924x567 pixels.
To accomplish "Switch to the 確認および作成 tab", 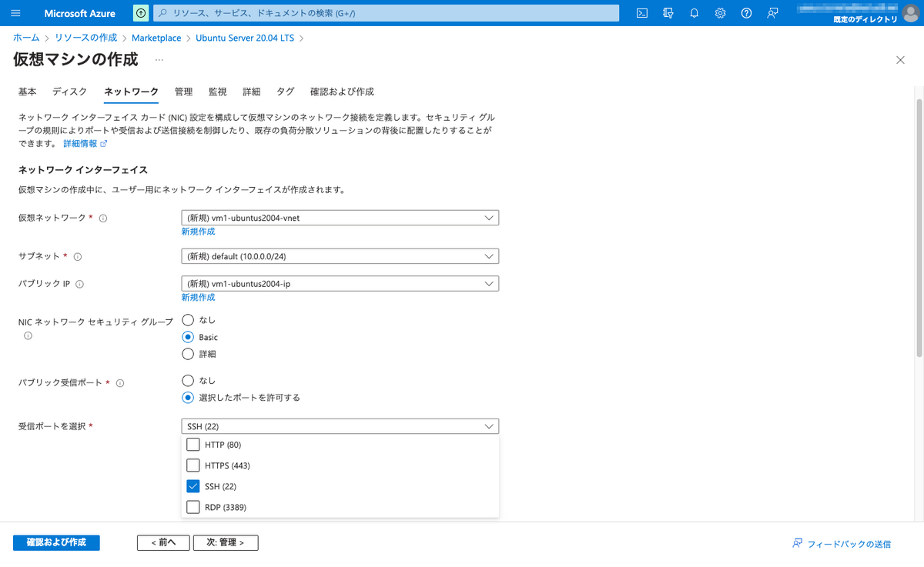I will [342, 92].
